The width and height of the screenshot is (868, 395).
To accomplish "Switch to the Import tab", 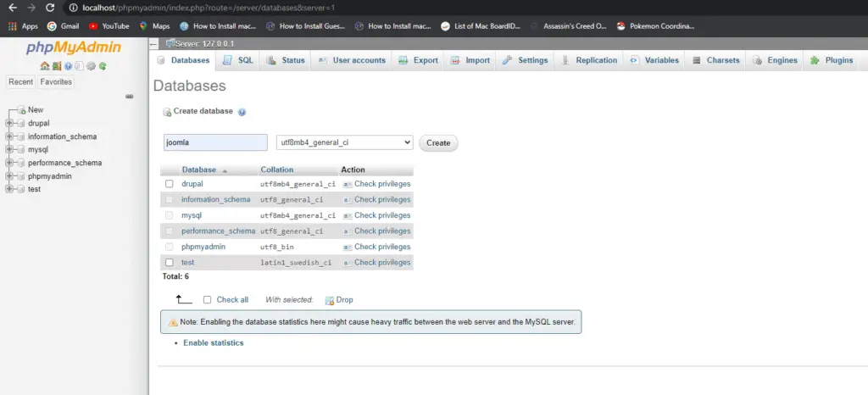I will click(470, 60).
